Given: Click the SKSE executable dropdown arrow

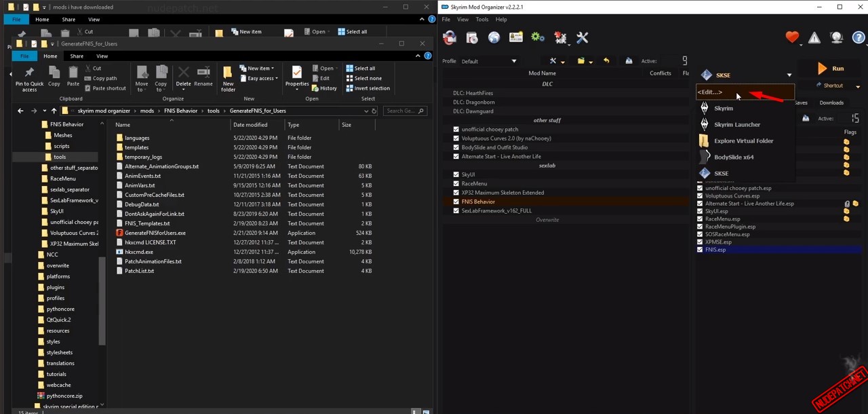Looking at the screenshot, I should [789, 75].
